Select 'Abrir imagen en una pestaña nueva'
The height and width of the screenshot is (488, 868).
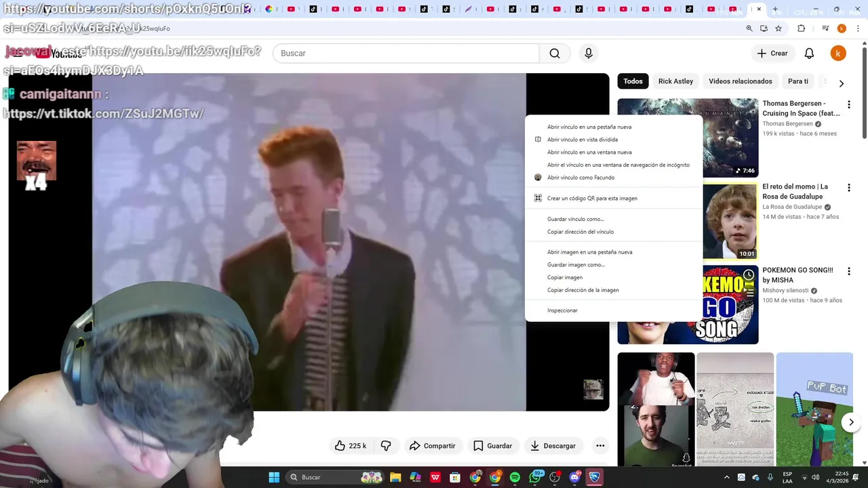[x=614, y=252]
